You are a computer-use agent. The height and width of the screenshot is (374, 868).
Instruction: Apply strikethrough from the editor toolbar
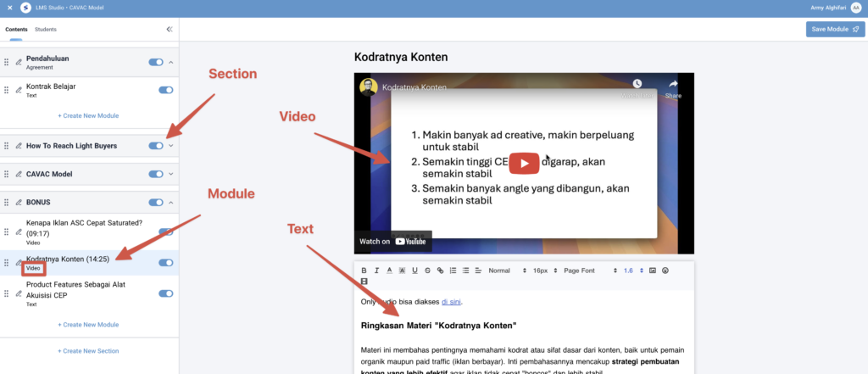pos(427,271)
